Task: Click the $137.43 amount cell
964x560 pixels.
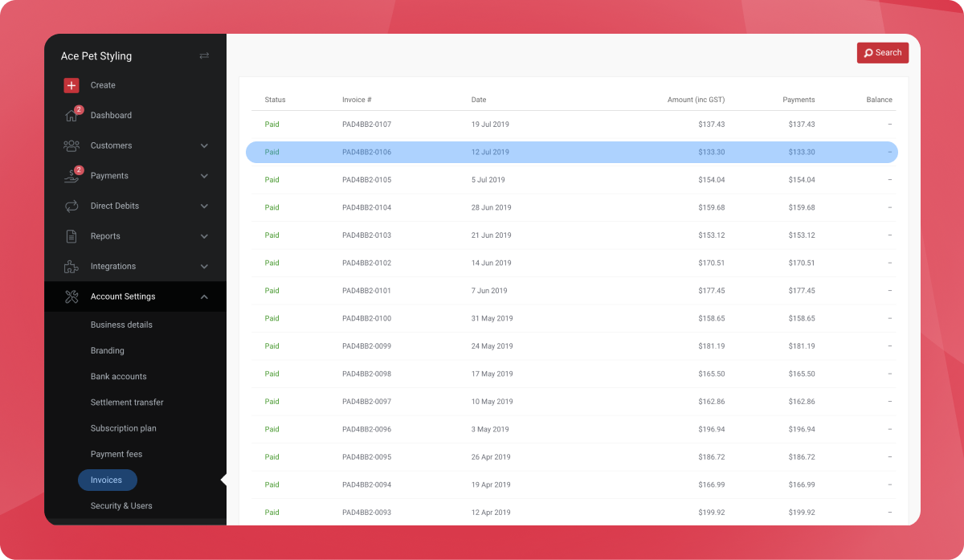Action: pos(712,125)
